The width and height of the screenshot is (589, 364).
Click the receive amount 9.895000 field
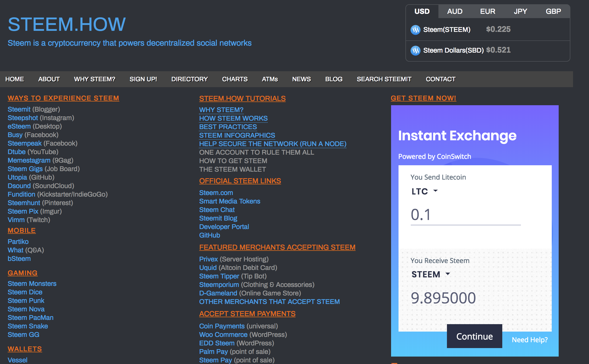(443, 298)
